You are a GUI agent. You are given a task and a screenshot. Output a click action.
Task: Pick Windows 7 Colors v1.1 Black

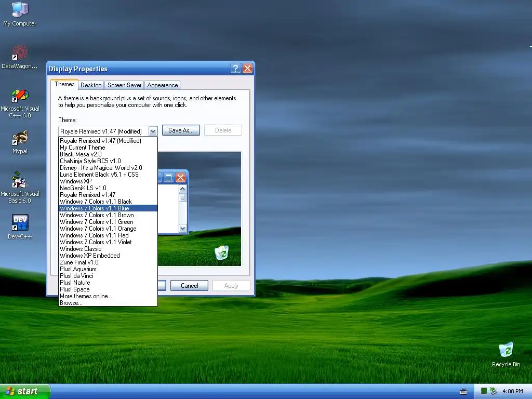(108, 202)
